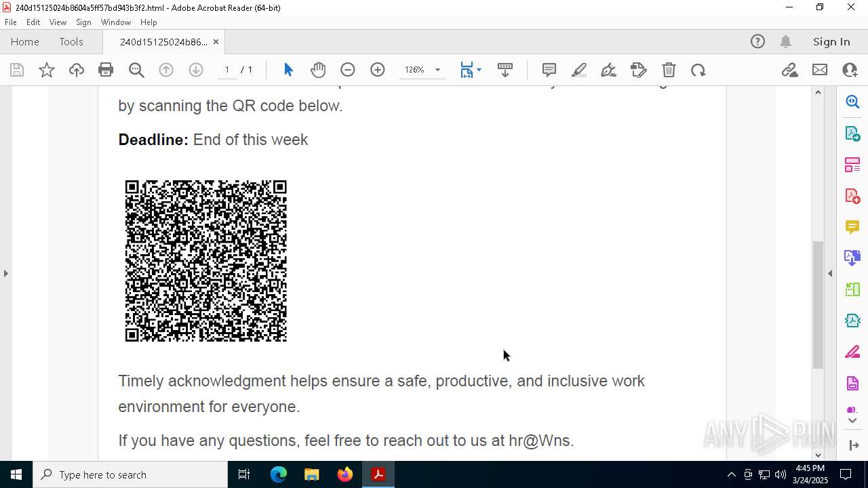This screenshot has height=488, width=868.
Task: Zoom in with the plus button
Action: 378,70
